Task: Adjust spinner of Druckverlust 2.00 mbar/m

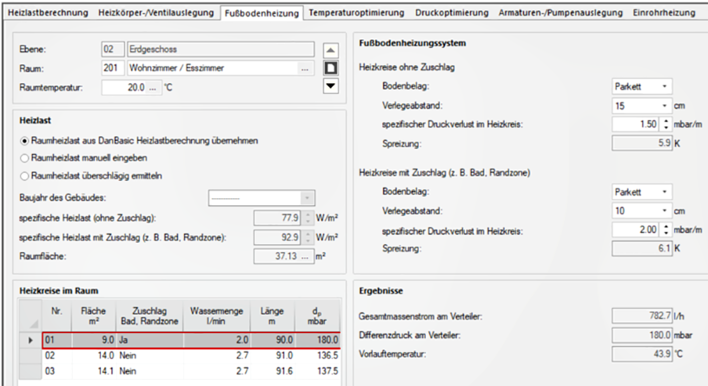Action: [x=666, y=230]
